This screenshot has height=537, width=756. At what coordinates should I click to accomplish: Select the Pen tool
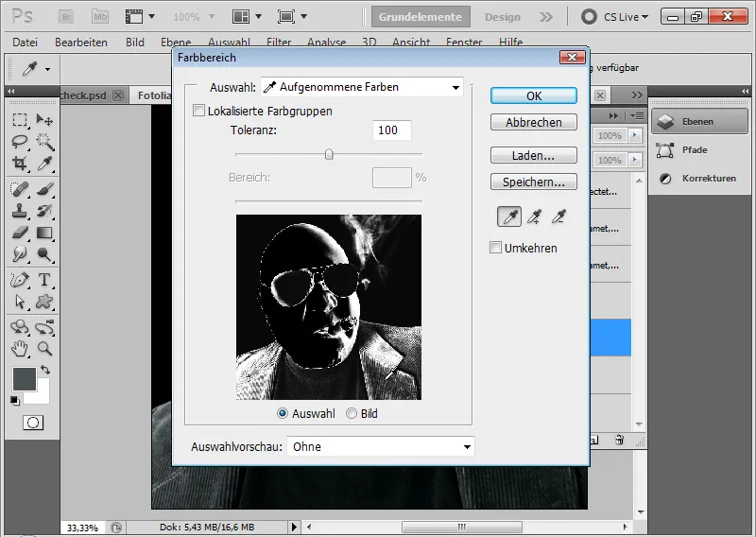20,280
